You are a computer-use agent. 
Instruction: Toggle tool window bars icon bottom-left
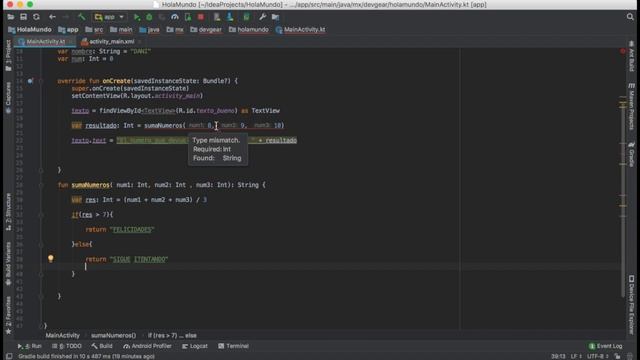[x=9, y=356]
